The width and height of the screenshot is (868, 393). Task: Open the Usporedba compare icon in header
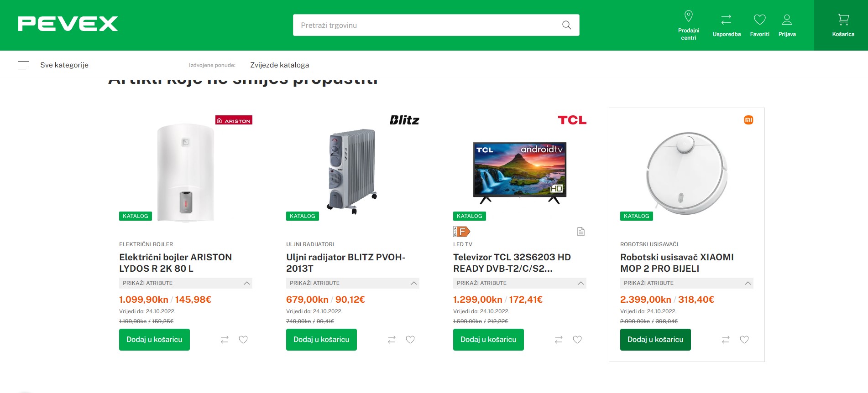click(x=726, y=25)
